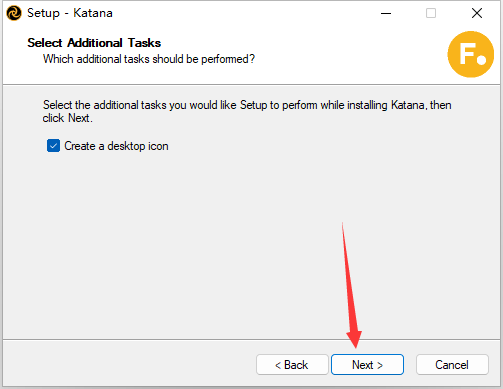Click the 'click Next.' instruction line
This screenshot has height=389, width=503.
point(67,118)
